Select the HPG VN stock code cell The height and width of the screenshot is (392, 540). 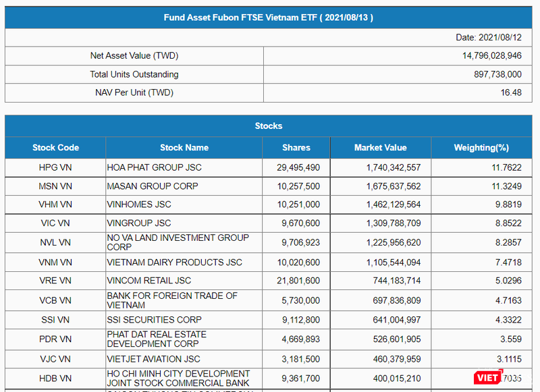(x=54, y=167)
